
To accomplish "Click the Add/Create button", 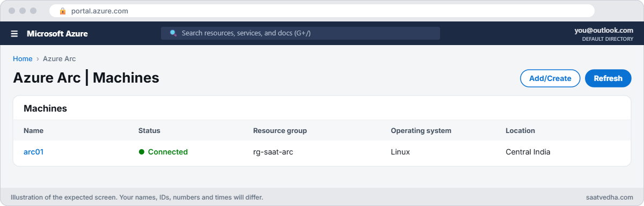I will point(550,78).
